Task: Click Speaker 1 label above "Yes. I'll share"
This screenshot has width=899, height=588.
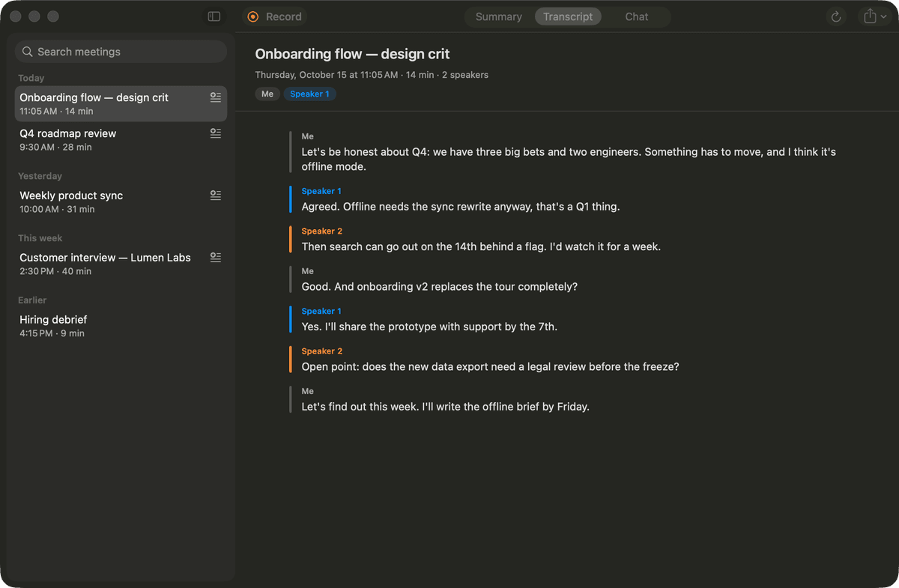Action: pos(321,311)
